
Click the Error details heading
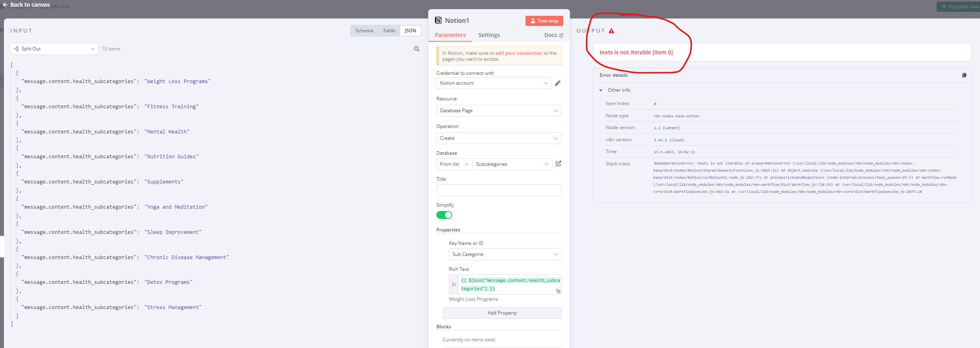(x=613, y=75)
